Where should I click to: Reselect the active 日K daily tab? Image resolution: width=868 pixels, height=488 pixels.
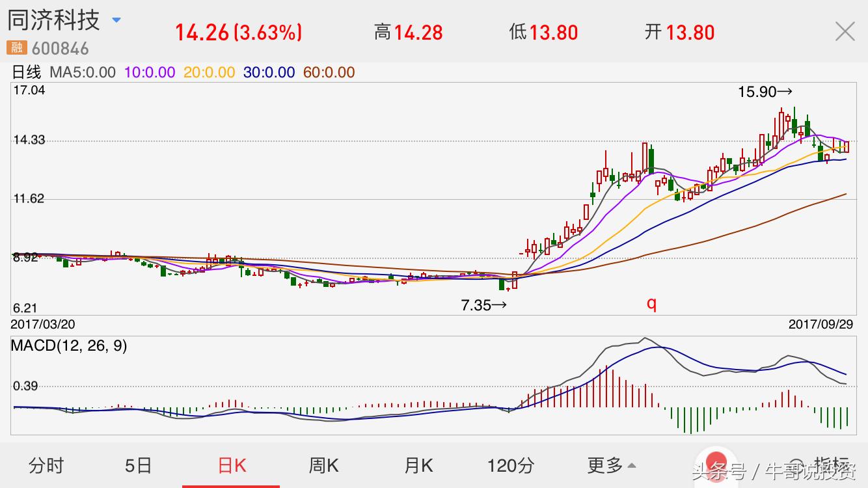click(x=231, y=466)
